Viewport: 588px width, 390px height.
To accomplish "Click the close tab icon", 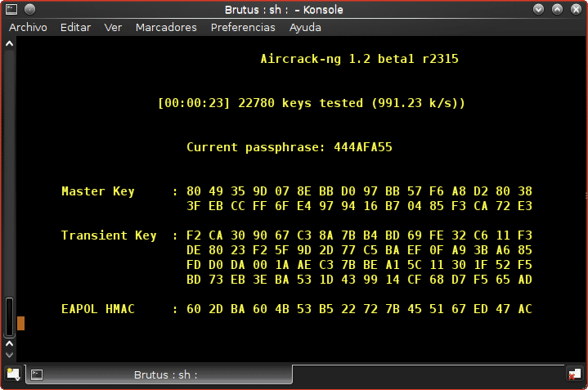I will pyautogui.click(x=574, y=374).
